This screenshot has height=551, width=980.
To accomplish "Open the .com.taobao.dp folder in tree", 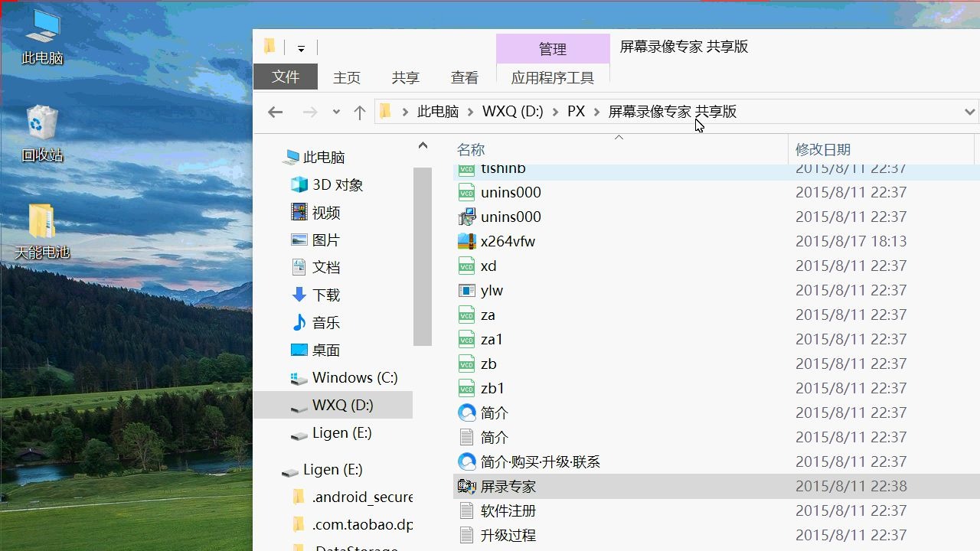I will tap(354, 525).
